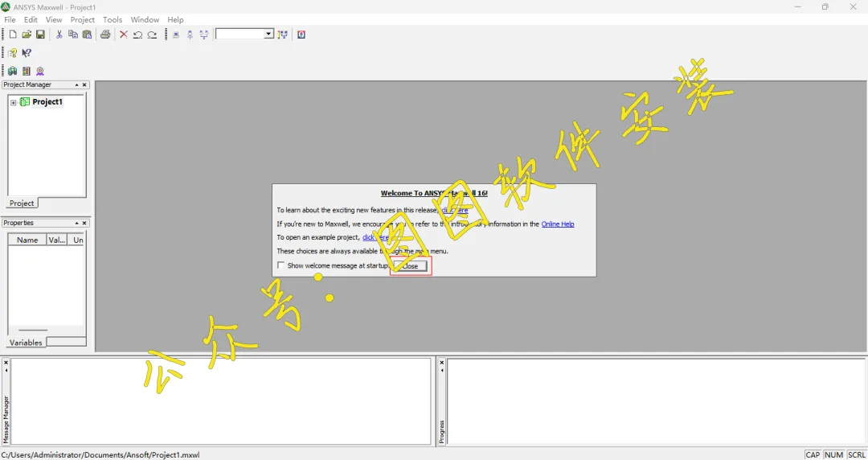Open the Tools menu

(113, 19)
